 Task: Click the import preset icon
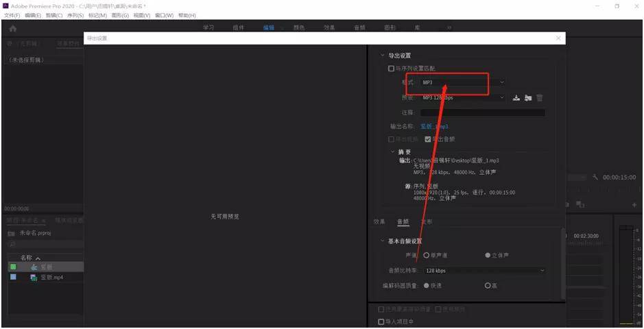(x=528, y=97)
